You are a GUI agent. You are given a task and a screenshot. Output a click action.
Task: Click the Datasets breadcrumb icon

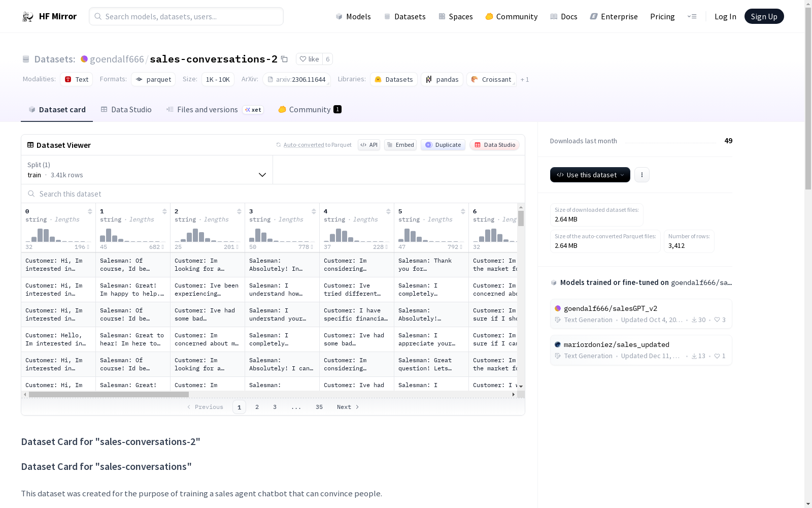[26, 59]
